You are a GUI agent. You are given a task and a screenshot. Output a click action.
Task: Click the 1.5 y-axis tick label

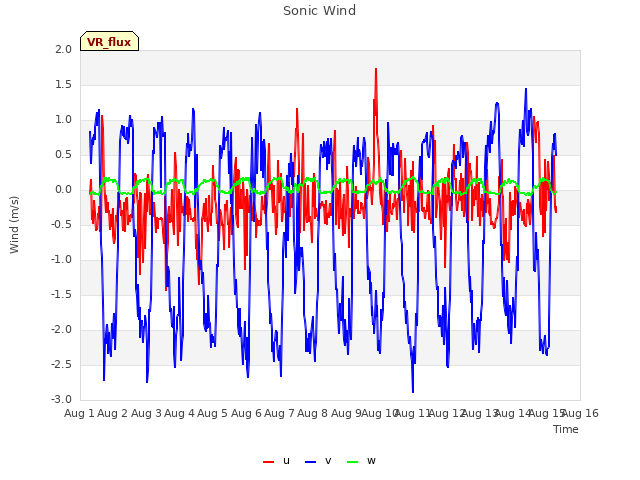tap(63, 84)
